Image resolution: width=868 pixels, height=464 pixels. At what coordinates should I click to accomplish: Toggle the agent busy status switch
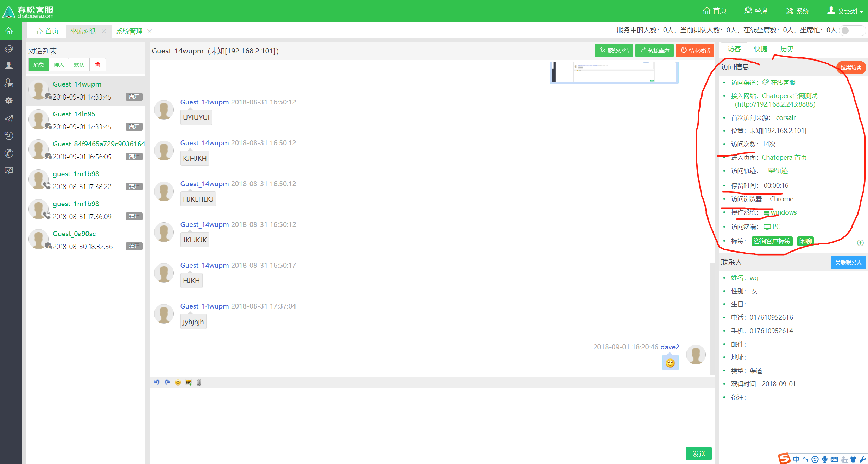tap(852, 31)
